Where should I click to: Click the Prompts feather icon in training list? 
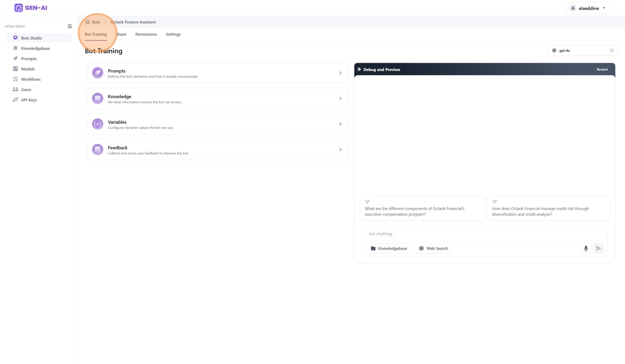tap(98, 73)
